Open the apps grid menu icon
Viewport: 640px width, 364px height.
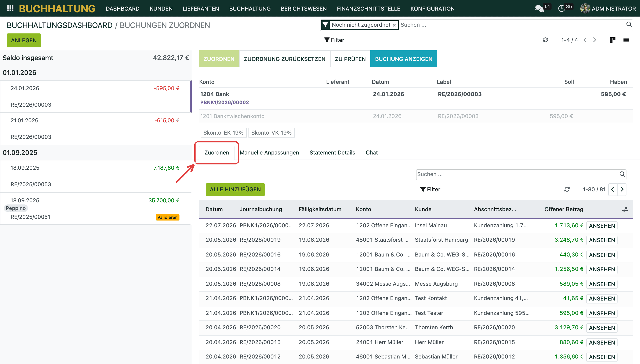pos(10,8)
